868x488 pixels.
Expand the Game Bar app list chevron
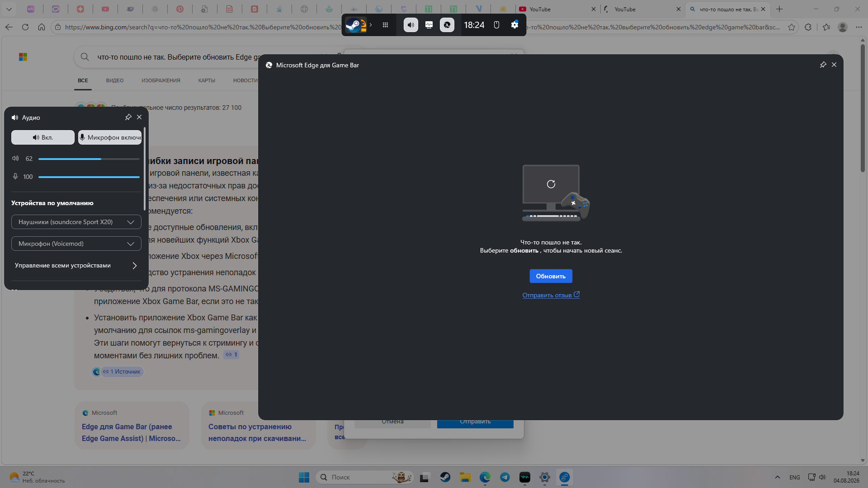[x=371, y=25]
